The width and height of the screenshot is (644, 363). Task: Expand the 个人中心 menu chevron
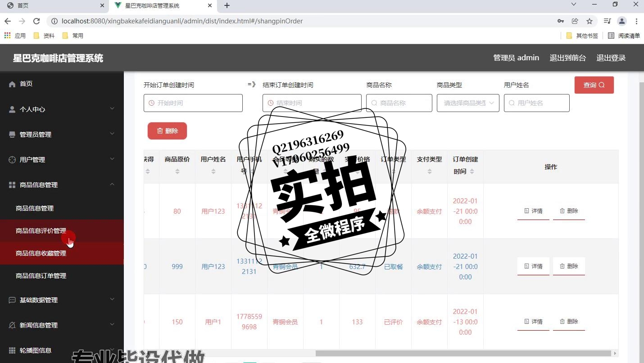pyautogui.click(x=112, y=109)
